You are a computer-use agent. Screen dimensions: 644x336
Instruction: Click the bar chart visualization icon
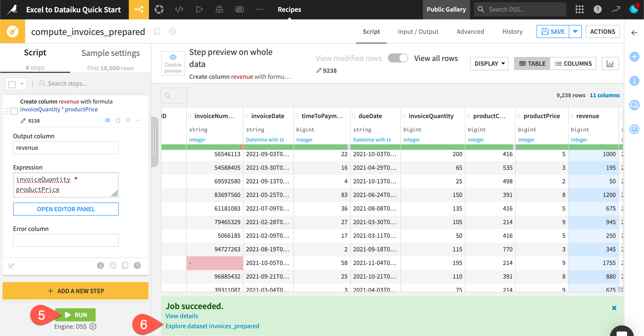(x=610, y=63)
